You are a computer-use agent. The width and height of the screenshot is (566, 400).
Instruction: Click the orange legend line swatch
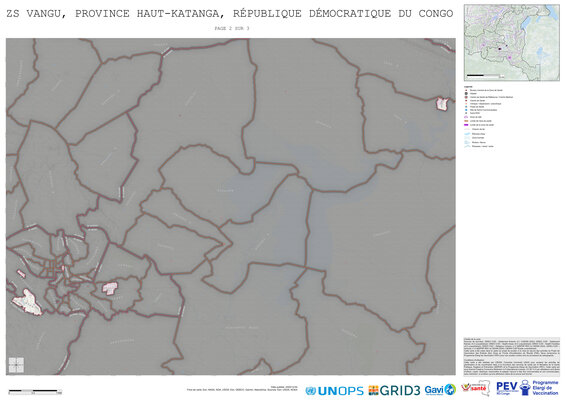pos(466,121)
